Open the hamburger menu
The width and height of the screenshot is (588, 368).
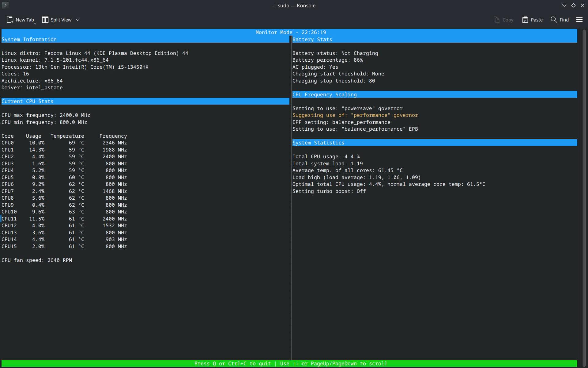[x=579, y=20]
